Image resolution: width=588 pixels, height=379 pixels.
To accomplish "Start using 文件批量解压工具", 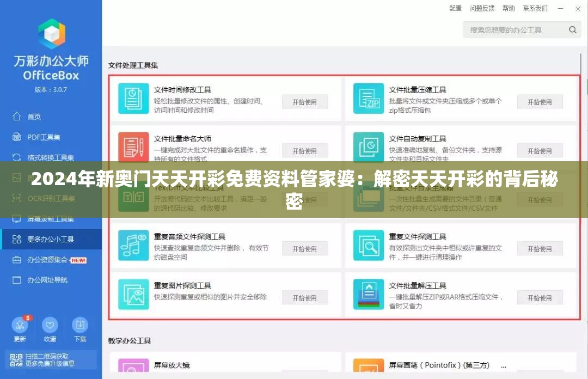I will (540, 298).
